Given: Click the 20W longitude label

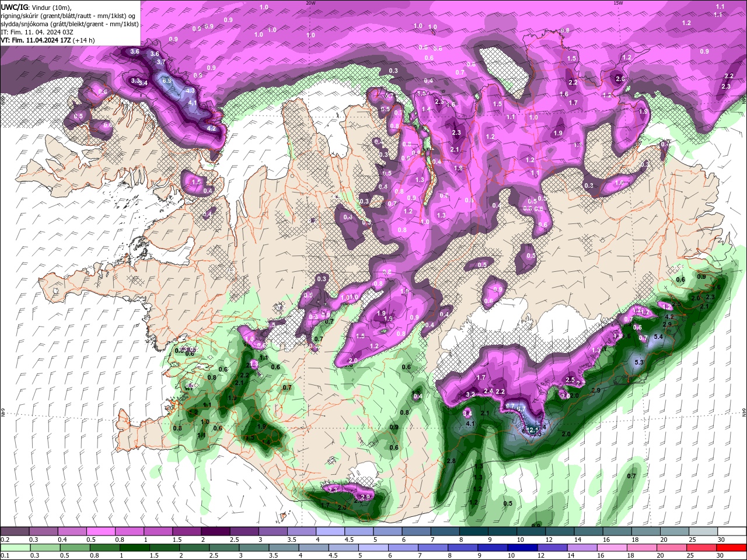Looking at the screenshot, I should coord(310,3).
